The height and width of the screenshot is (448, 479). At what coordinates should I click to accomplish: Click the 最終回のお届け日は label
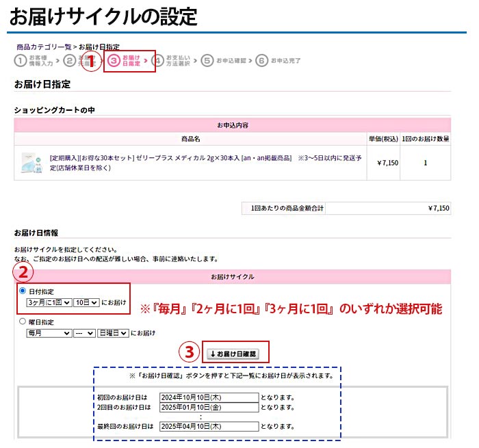(125, 426)
